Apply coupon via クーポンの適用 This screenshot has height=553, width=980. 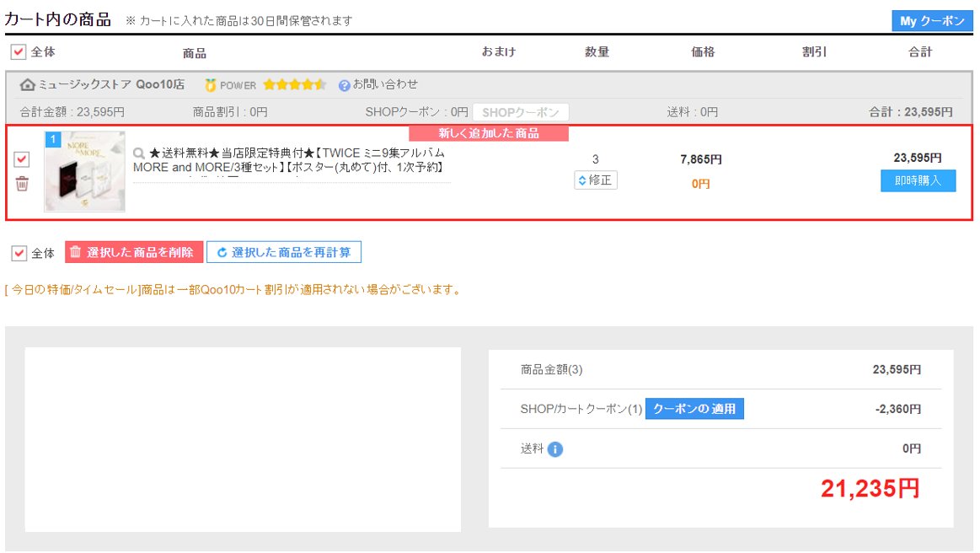point(694,409)
